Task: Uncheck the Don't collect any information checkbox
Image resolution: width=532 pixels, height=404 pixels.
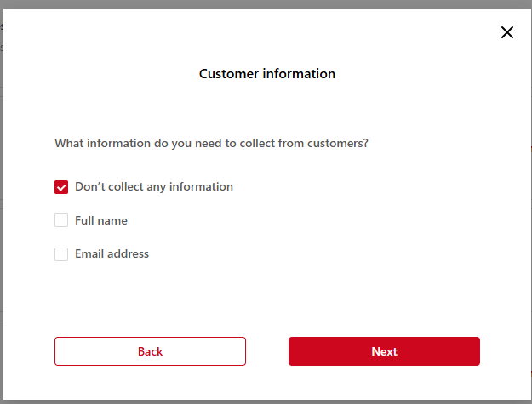Action: [61, 187]
